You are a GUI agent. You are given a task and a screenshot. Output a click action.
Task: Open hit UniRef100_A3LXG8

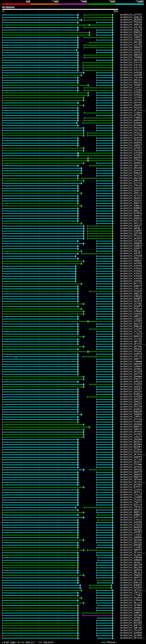point(131,27)
